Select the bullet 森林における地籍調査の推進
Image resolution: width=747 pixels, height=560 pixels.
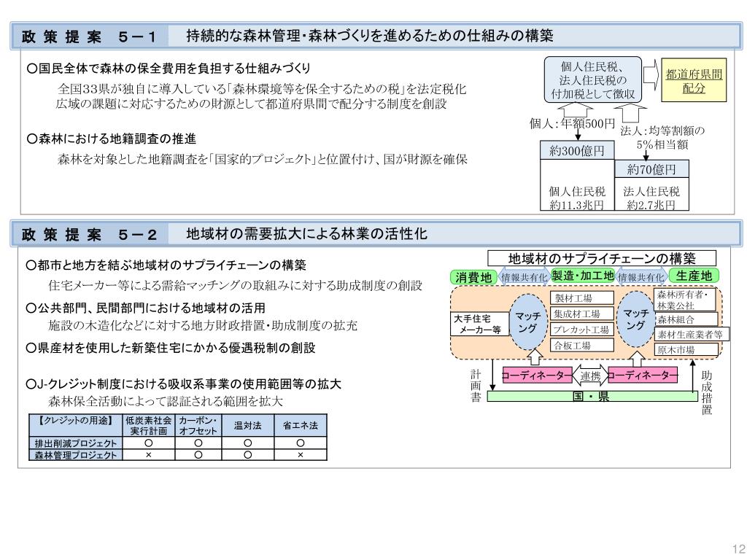tap(112, 139)
